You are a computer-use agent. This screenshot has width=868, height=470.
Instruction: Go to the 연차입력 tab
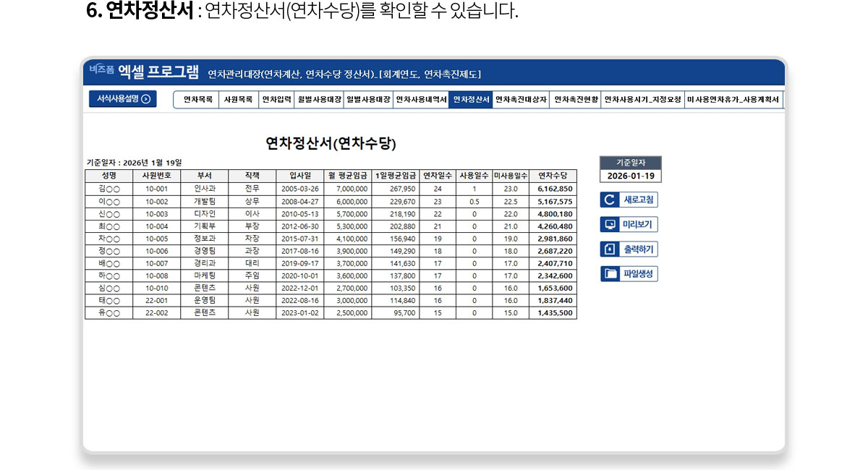pos(276,100)
